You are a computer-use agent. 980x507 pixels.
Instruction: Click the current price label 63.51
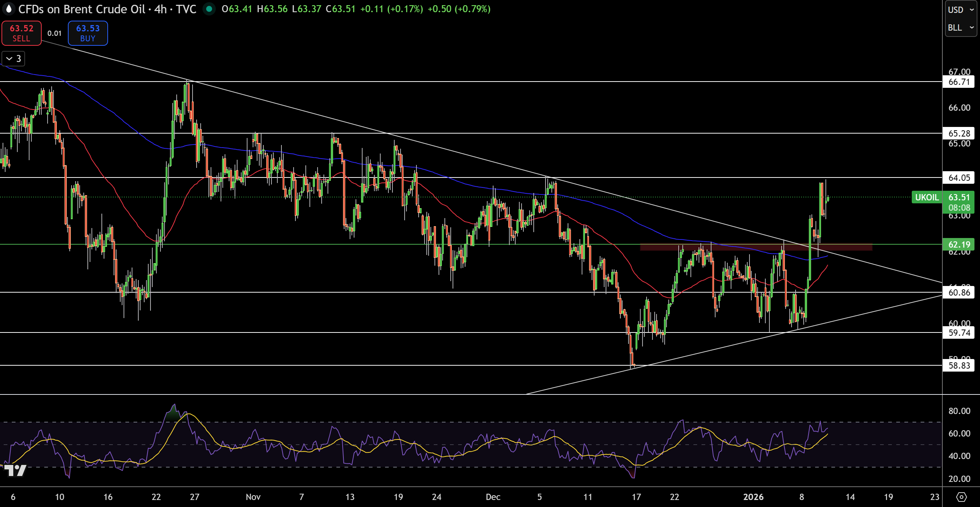tap(959, 197)
